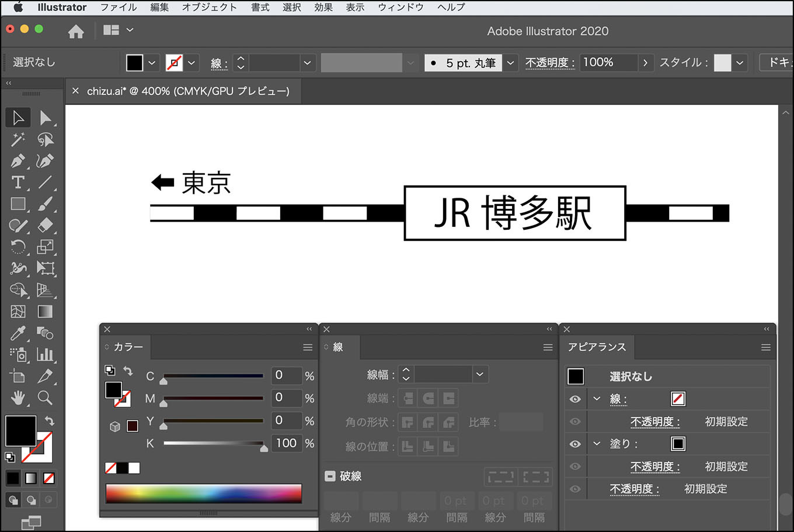Screen dimensions: 794x532
Task: Select the Eyedropper tool
Action: coord(18,333)
